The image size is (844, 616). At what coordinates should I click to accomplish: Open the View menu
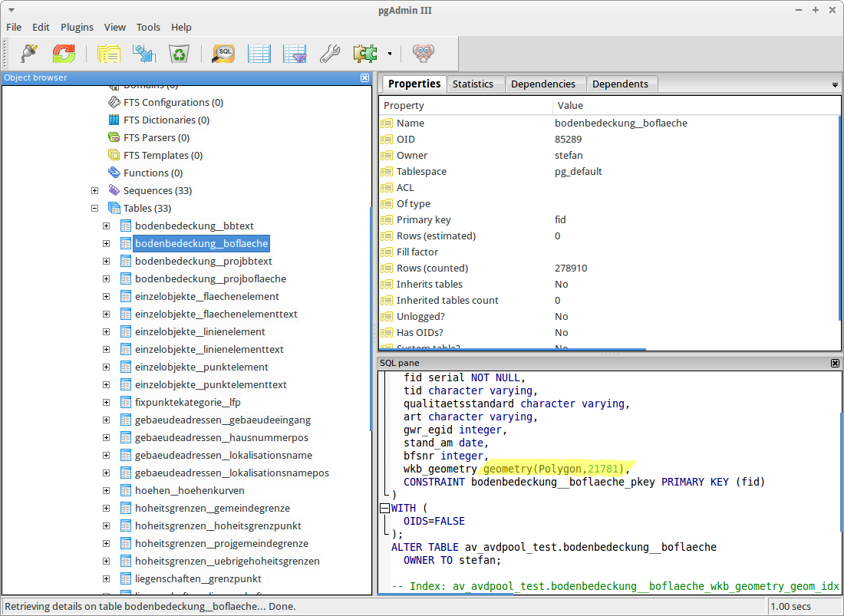[x=114, y=27]
